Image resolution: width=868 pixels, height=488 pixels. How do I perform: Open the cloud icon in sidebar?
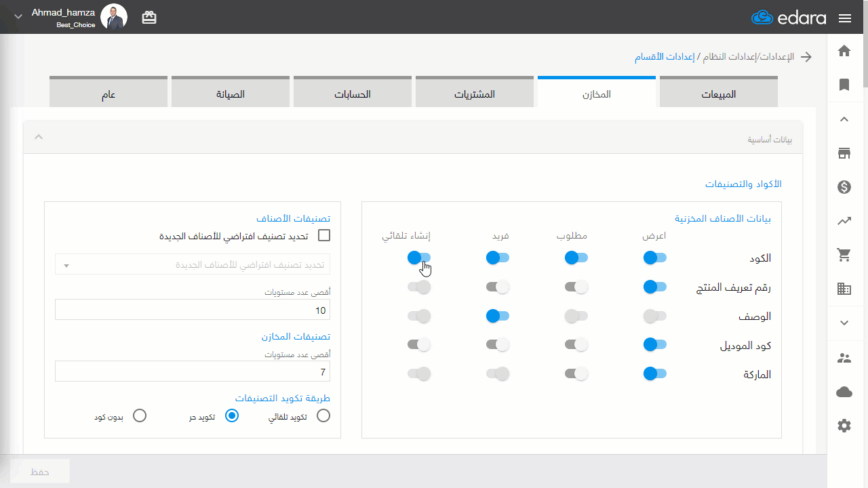point(844,392)
